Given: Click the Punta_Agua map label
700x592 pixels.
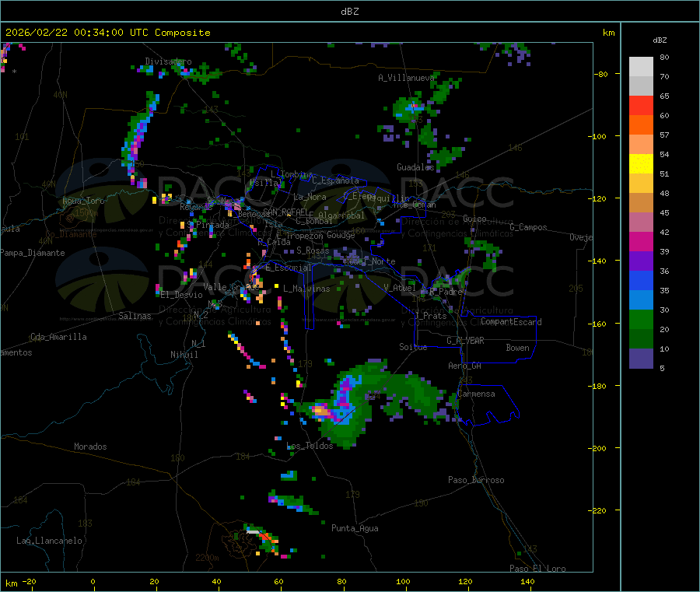Looking at the screenshot, I should point(355,528).
